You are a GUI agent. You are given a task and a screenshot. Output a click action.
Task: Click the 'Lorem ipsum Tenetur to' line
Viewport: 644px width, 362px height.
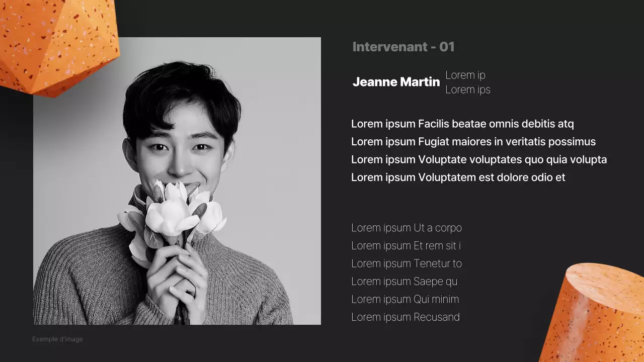point(407,263)
